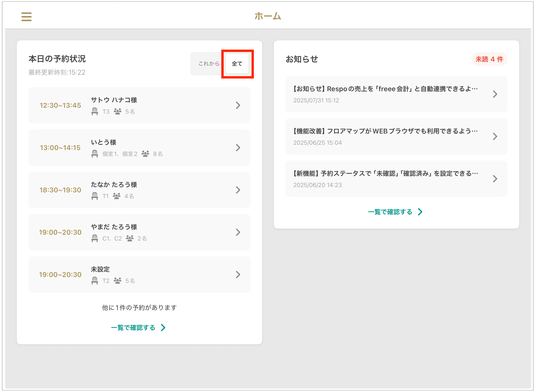The width and height of the screenshot is (535, 392).
Task: Expand the freee会計 notice chevron
Action: click(x=495, y=94)
